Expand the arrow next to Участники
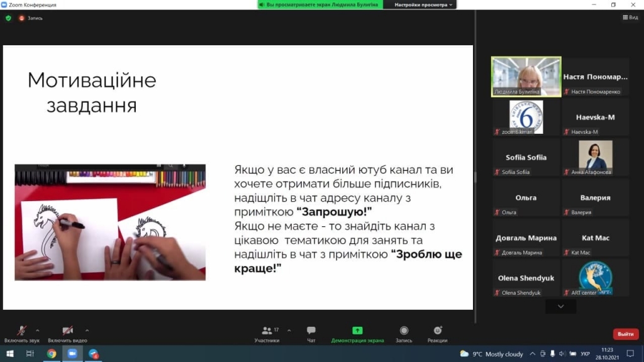This screenshot has width=644, height=362. (x=289, y=331)
